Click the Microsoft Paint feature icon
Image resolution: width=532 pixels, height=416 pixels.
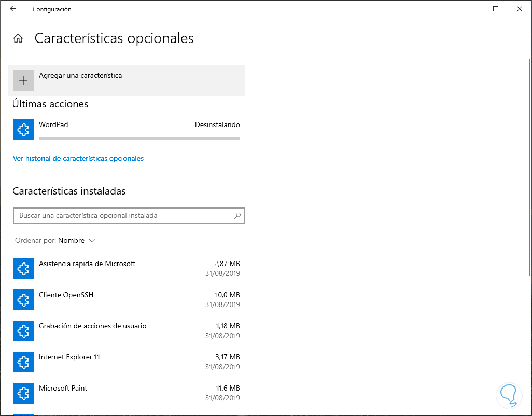point(23,393)
